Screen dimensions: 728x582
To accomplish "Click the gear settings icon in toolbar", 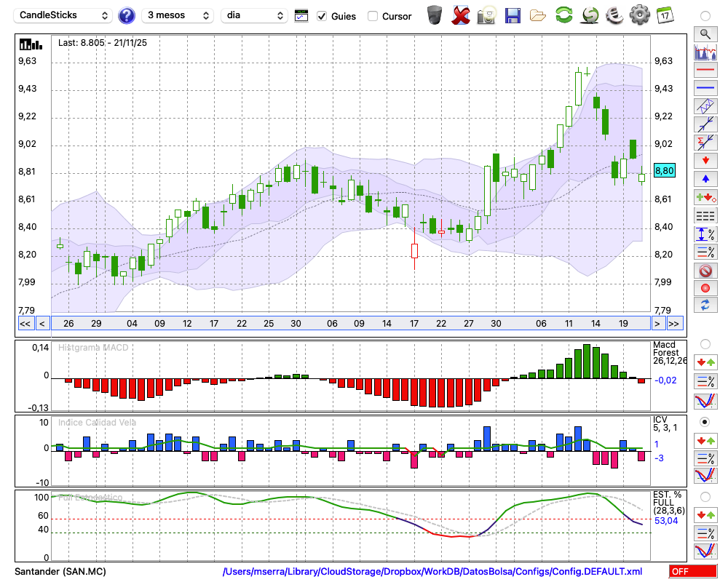I will point(639,15).
